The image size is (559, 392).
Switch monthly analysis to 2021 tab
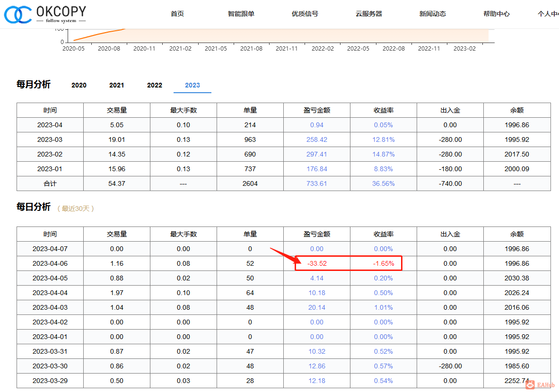click(x=117, y=85)
